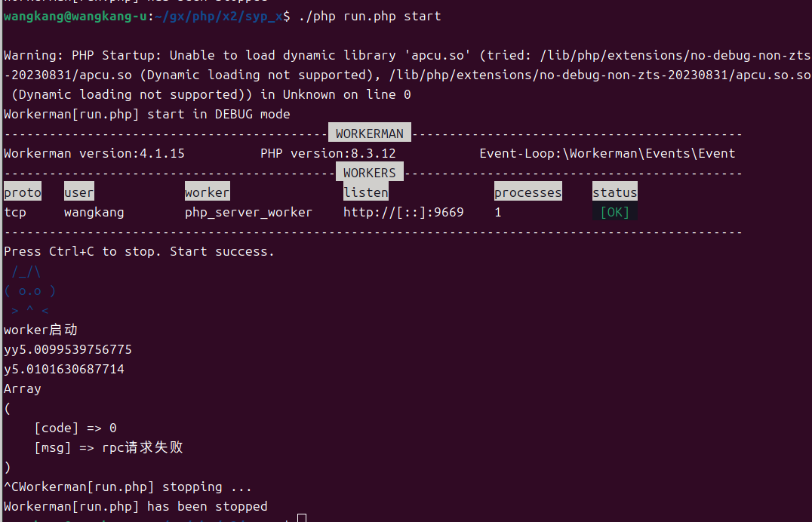Viewport: 812px width, 522px height.
Task: Select the prompt text wangkang@wangkang-u
Action: point(75,16)
